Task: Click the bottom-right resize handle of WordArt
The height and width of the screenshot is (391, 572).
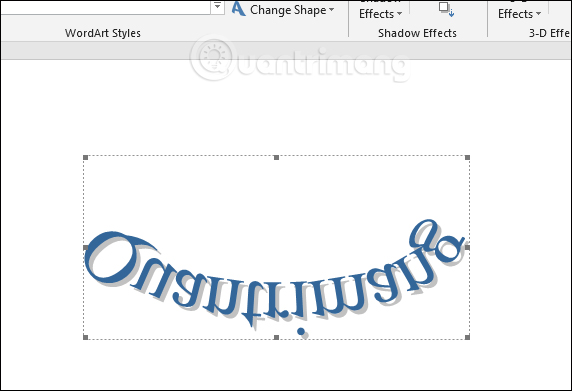Action: 467,337
